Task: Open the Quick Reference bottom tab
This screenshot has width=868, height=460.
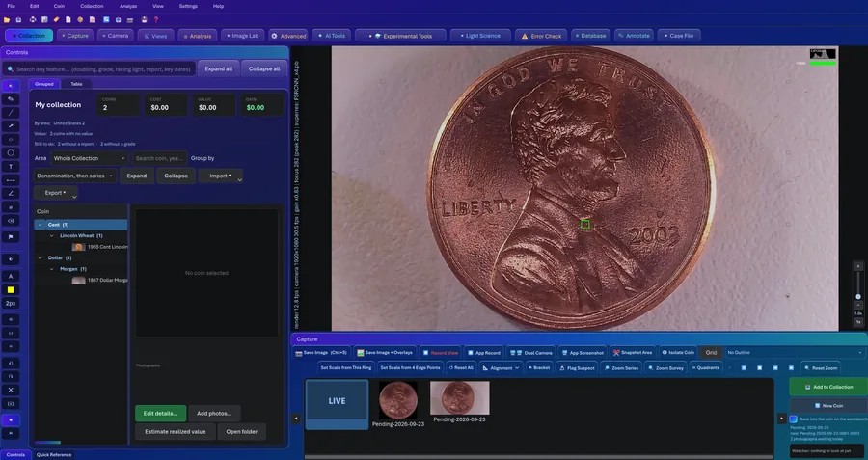Action: pos(54,455)
